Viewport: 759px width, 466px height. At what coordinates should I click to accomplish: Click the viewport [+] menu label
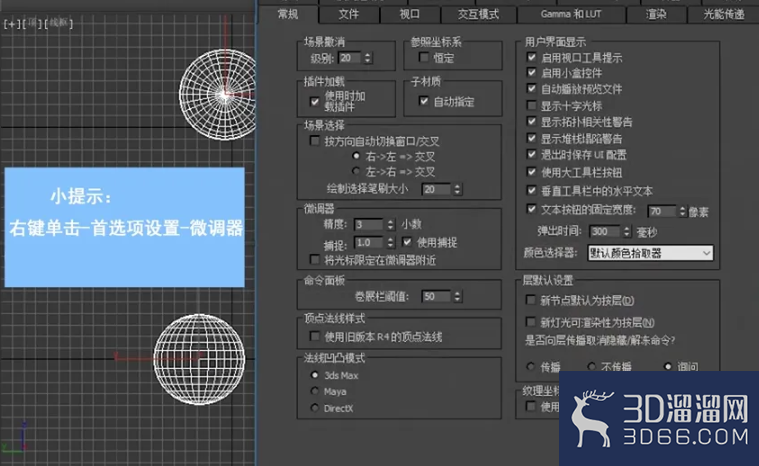tap(10, 24)
